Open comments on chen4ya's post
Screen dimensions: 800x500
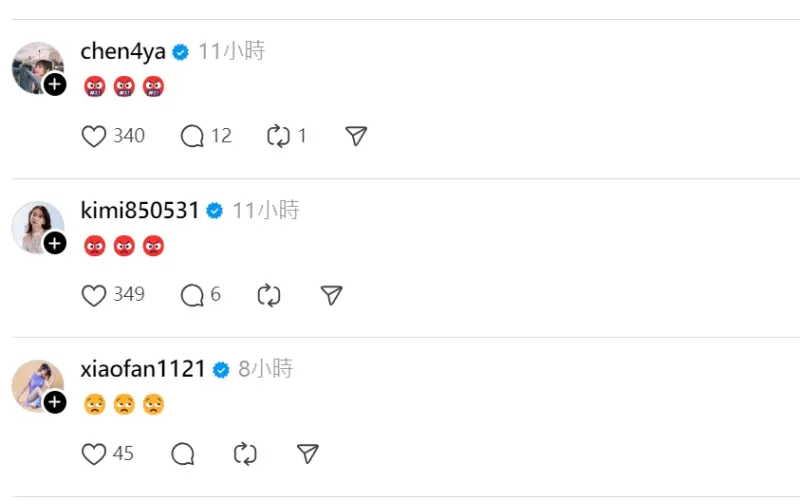point(192,136)
